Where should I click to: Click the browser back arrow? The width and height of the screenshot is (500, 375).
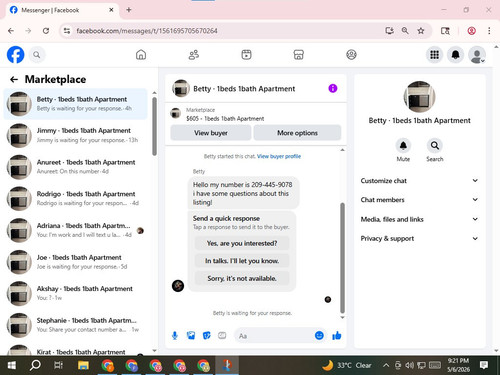tap(11, 31)
